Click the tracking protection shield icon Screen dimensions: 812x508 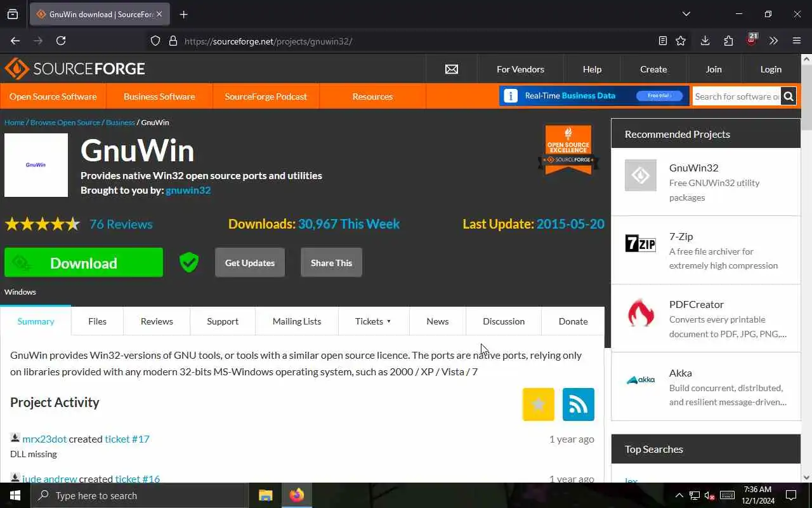(x=155, y=41)
